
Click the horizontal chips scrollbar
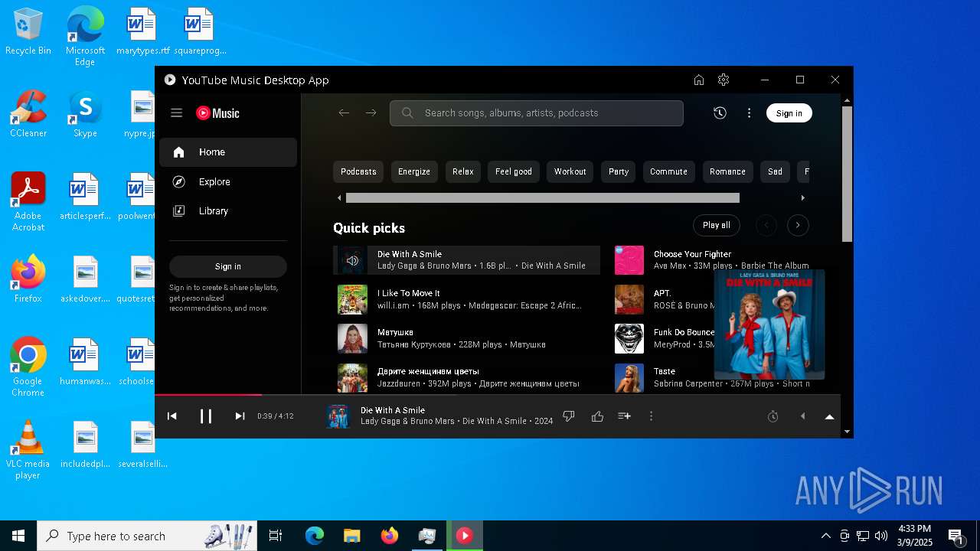pyautogui.click(x=543, y=197)
